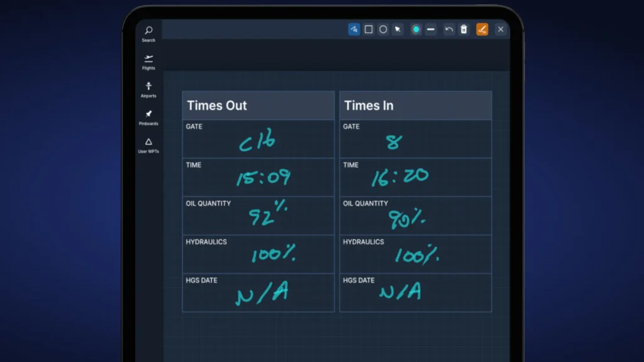Click the HGS DATE cell under Times Out

coord(258,292)
